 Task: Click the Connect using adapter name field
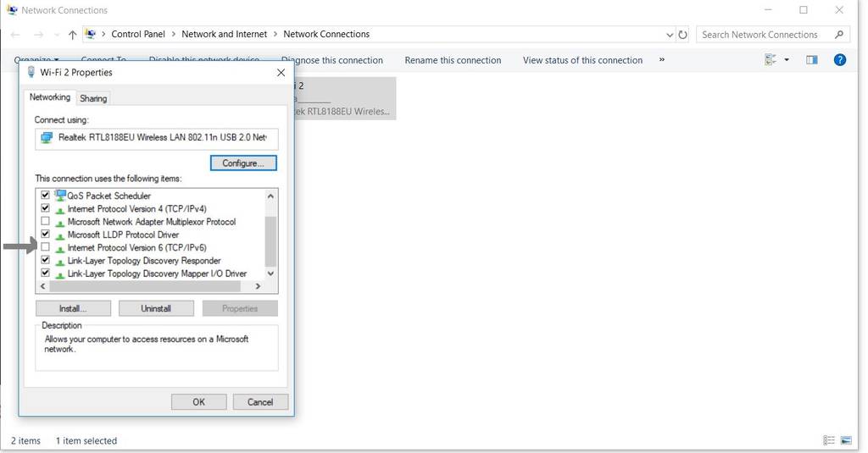pyautogui.click(x=157, y=138)
